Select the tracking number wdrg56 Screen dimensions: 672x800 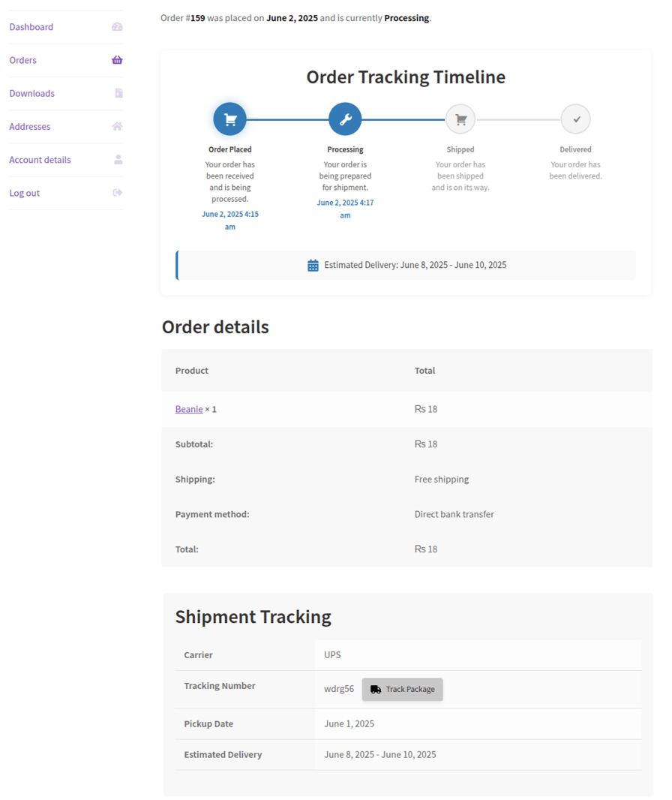point(338,689)
